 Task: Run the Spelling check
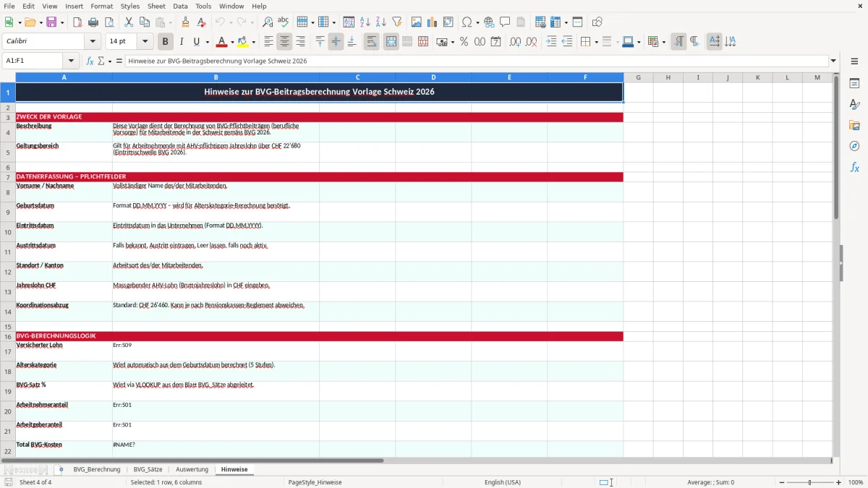(x=283, y=22)
